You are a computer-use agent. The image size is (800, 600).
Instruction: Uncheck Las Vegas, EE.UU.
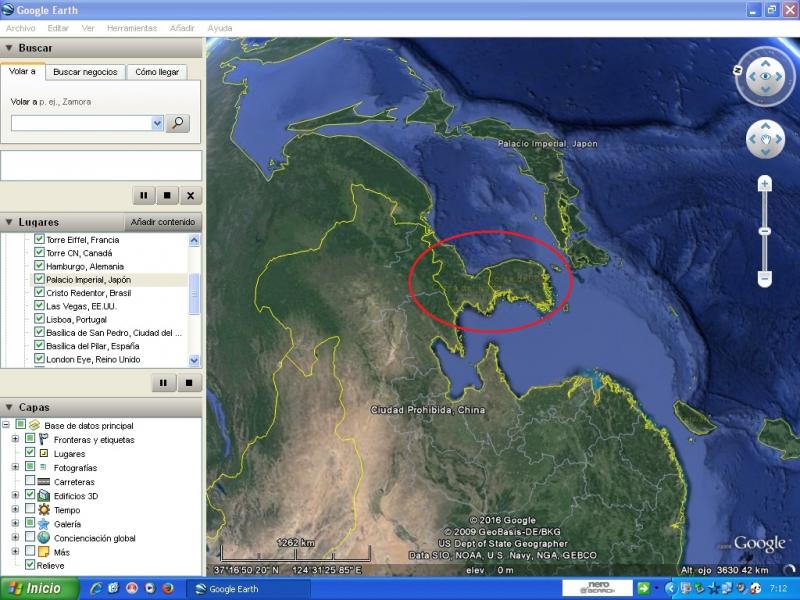(x=39, y=305)
